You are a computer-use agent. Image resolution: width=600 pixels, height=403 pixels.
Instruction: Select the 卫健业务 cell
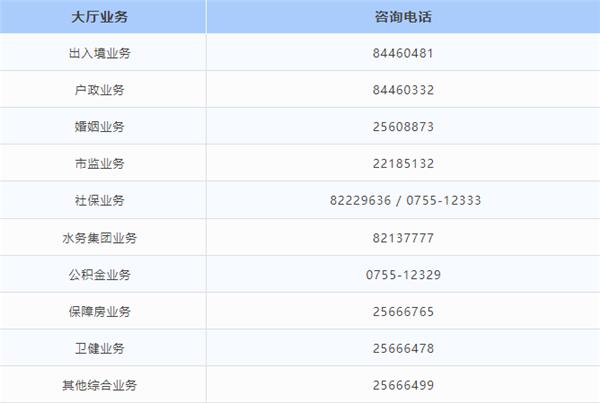point(99,348)
